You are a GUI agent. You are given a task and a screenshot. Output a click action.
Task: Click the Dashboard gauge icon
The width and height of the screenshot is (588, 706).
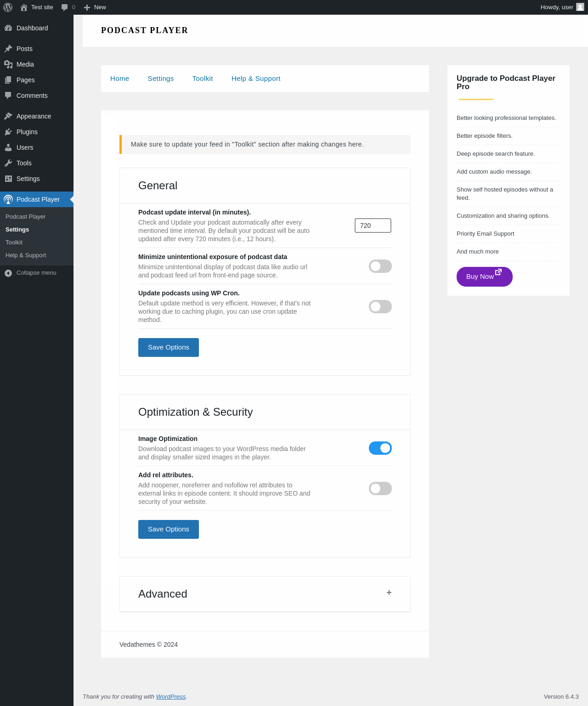point(8,28)
